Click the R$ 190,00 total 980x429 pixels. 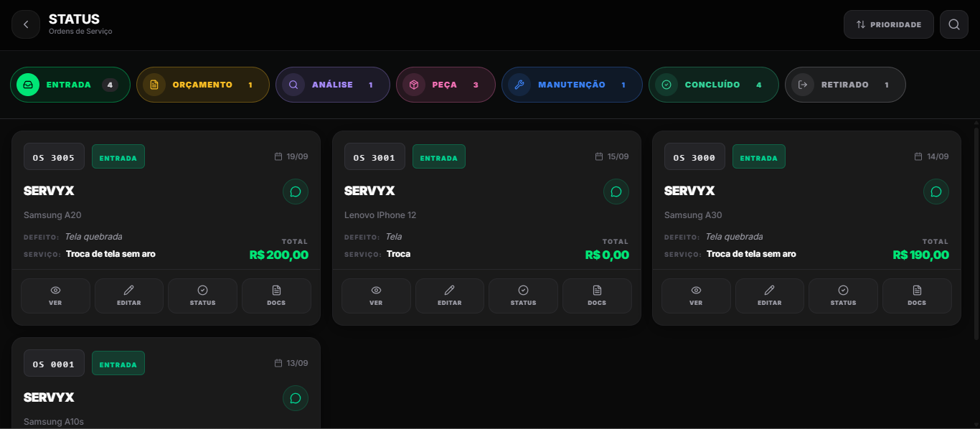pyautogui.click(x=921, y=255)
